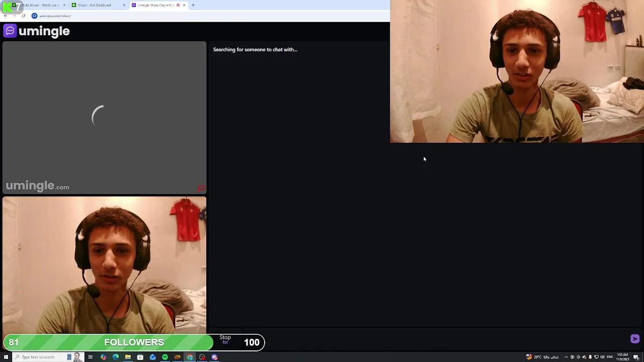Click the browser back arrow
644x362 pixels.
coord(6,16)
